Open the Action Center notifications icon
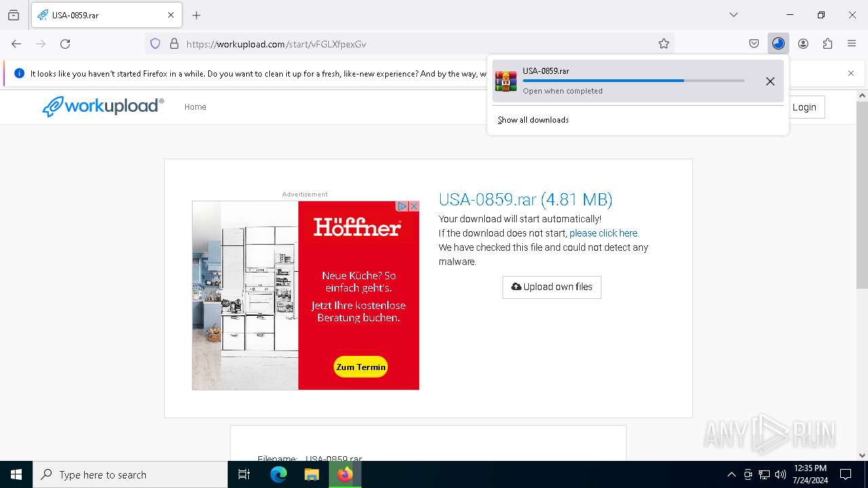Viewport: 868px width, 488px height. click(846, 474)
